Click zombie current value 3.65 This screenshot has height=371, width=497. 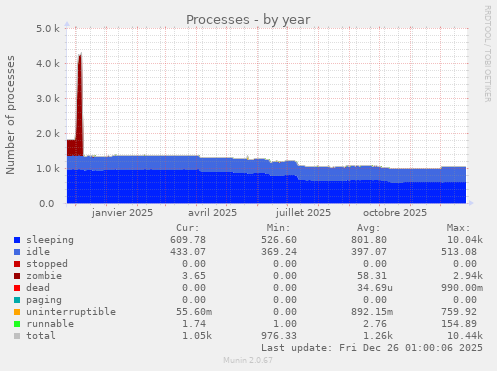point(194,276)
